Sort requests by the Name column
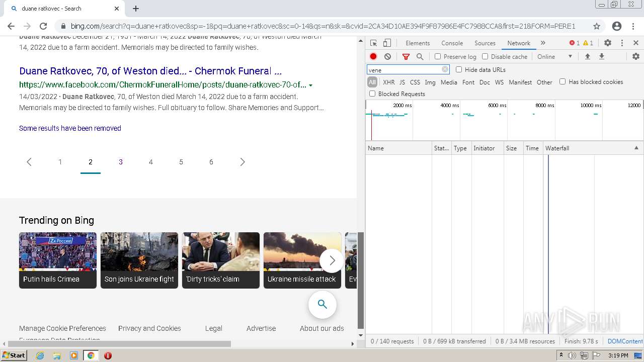644x362 pixels. (398, 148)
